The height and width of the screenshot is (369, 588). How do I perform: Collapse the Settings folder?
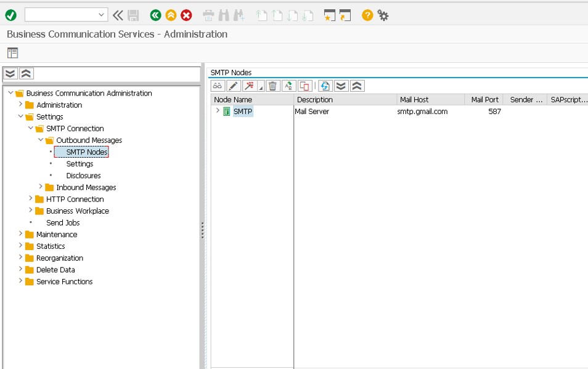click(x=20, y=116)
